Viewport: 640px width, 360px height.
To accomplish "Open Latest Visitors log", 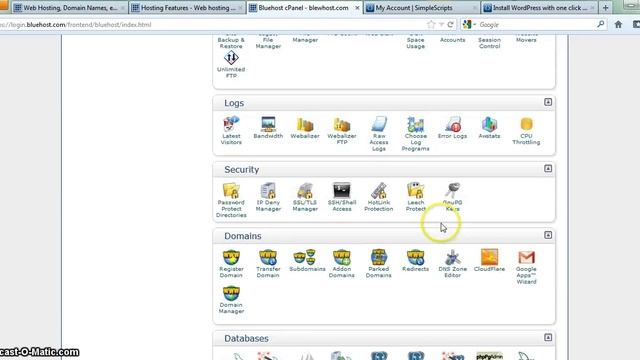I will 231,130.
